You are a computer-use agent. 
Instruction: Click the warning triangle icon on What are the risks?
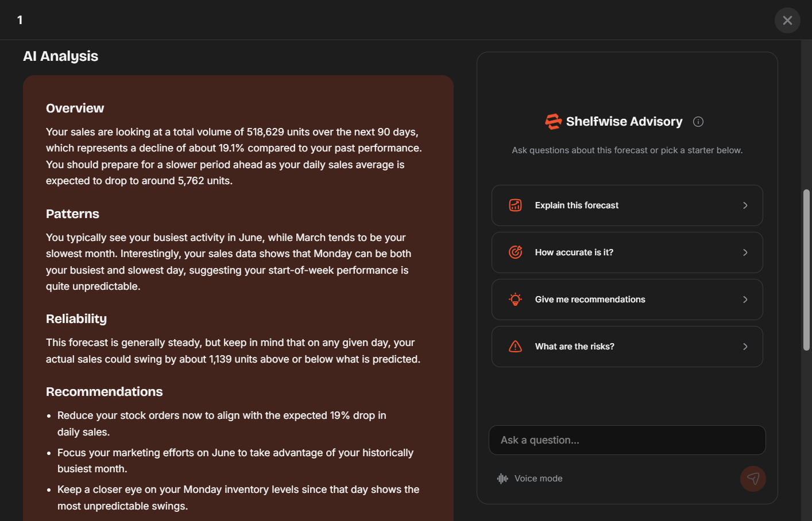(x=516, y=347)
